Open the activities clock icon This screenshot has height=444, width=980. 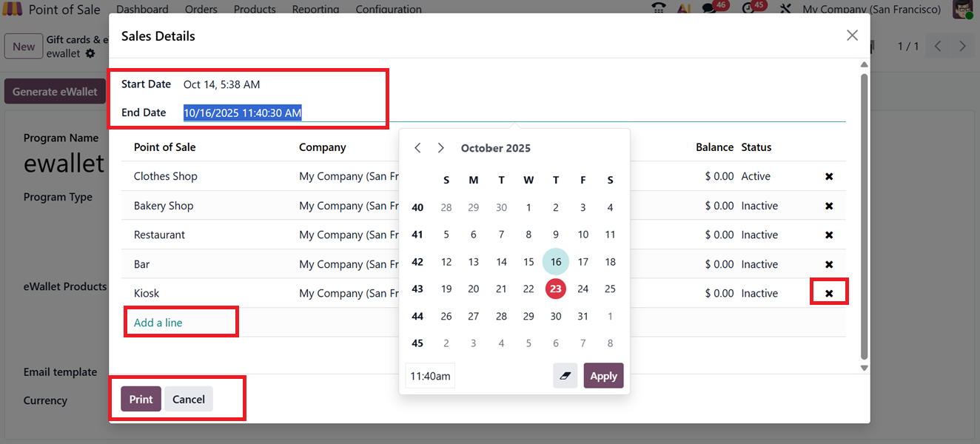(748, 9)
